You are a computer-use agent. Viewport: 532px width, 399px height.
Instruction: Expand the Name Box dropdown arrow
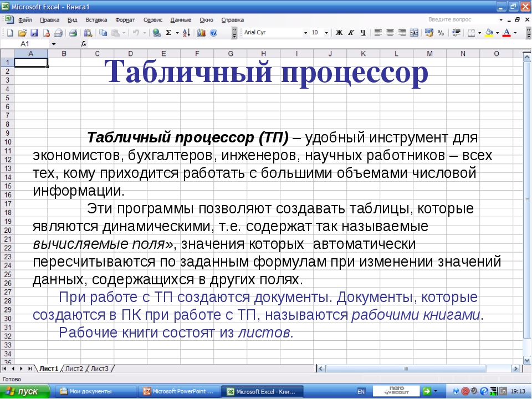point(54,43)
